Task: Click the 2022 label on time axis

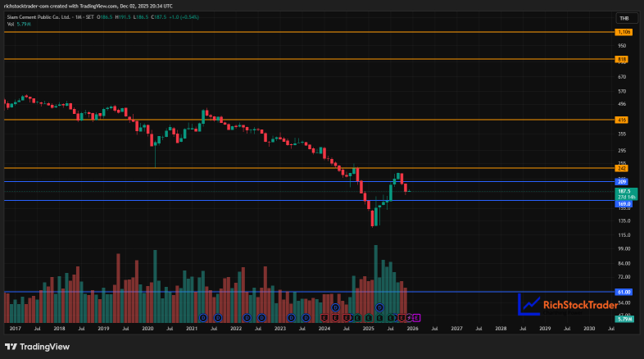Action: (236, 329)
